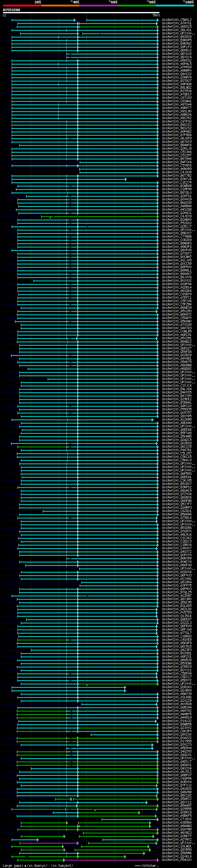Select hit UniRef100_C3KJ85
This screenshot has width=197, height=868.
(x=177, y=480)
